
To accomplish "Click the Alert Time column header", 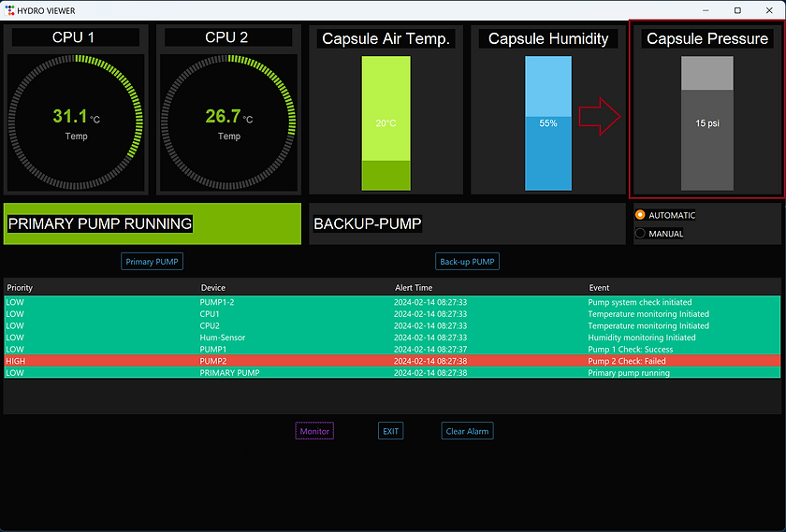I will click(x=414, y=288).
